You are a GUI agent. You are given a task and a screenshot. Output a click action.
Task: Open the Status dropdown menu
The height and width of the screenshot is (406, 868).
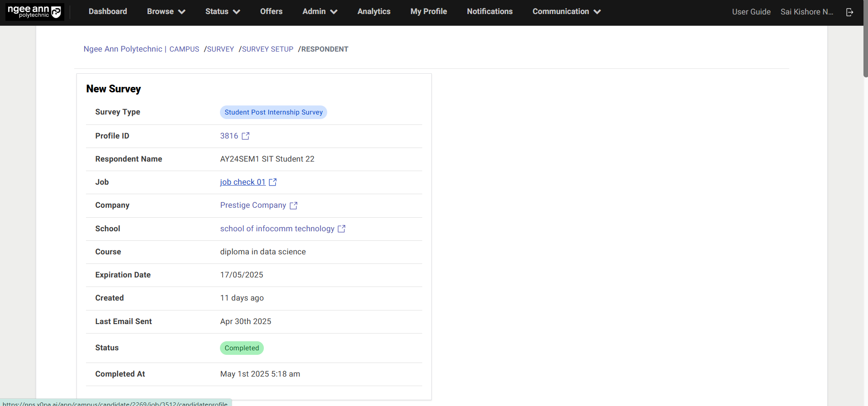pos(222,12)
